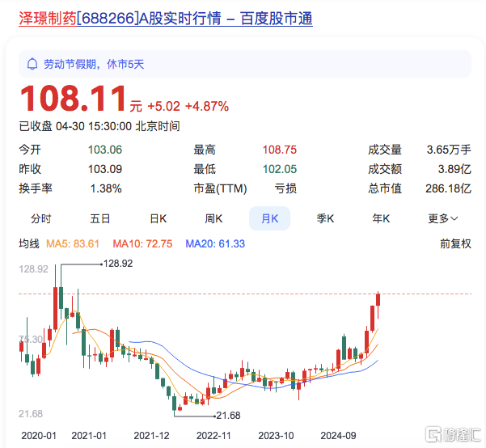The height and width of the screenshot is (448, 486).
Task: Click the +4.87% percentage change
Action: (x=207, y=107)
